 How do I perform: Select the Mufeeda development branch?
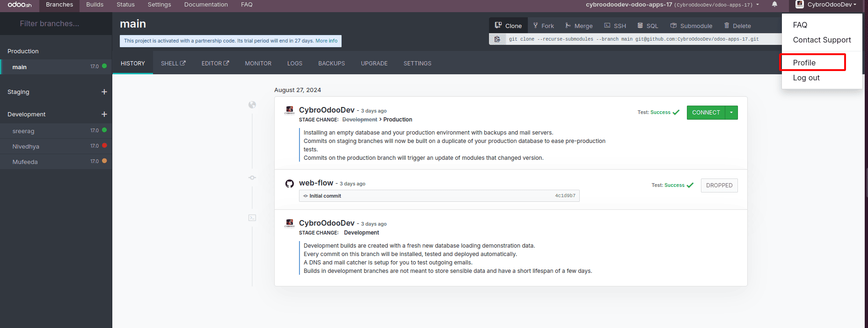(x=56, y=162)
